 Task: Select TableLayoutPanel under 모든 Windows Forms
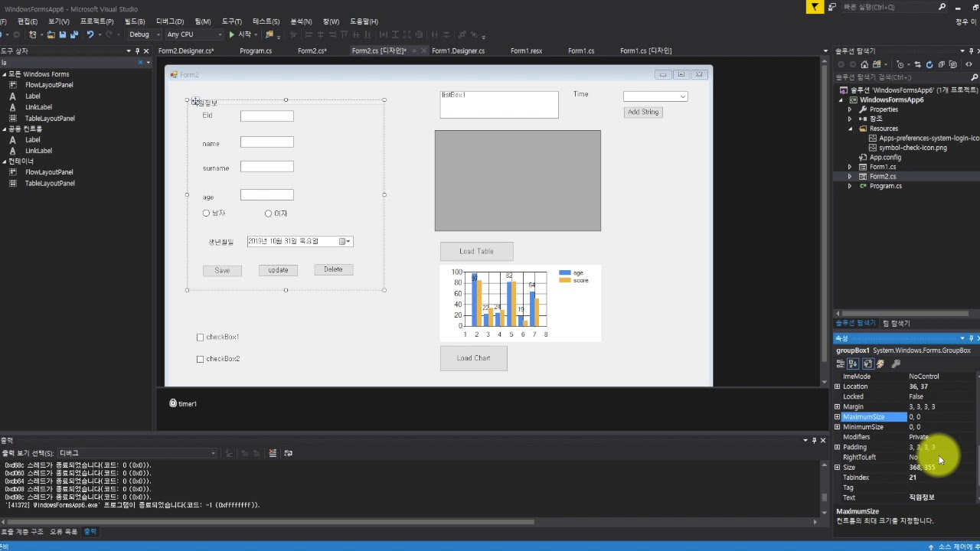pyautogui.click(x=50, y=119)
